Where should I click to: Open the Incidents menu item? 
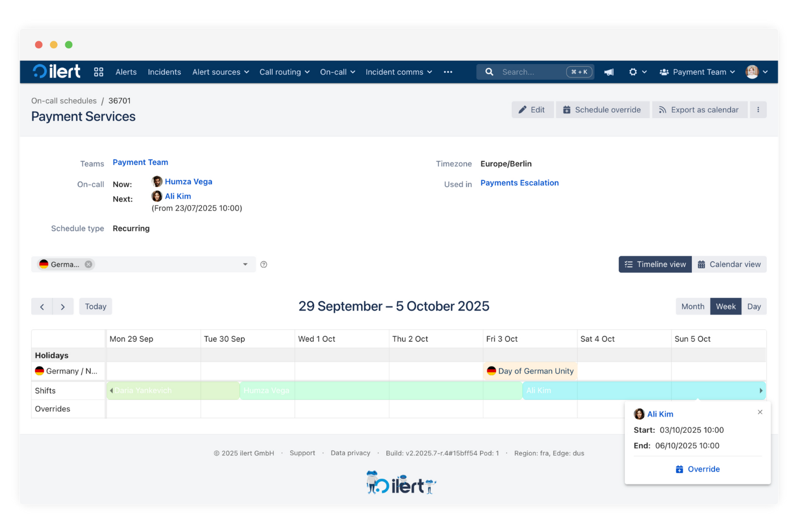pos(164,72)
